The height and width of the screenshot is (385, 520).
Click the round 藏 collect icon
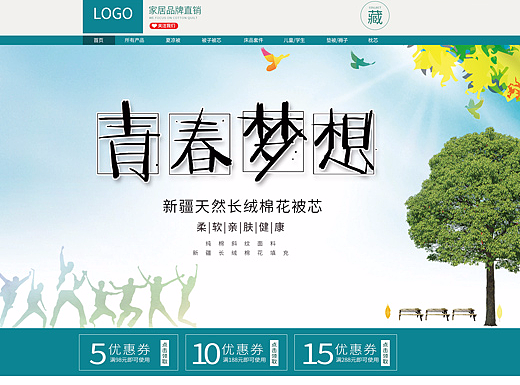coord(375,16)
